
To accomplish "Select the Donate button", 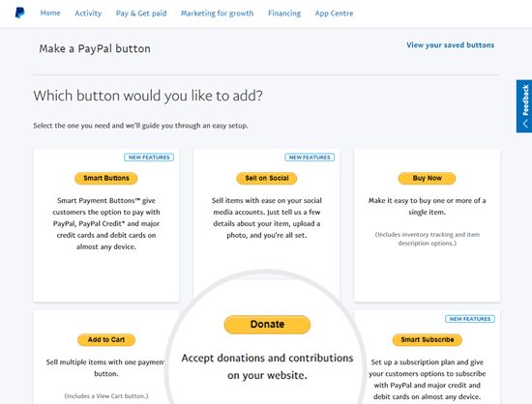I will 267,325.
